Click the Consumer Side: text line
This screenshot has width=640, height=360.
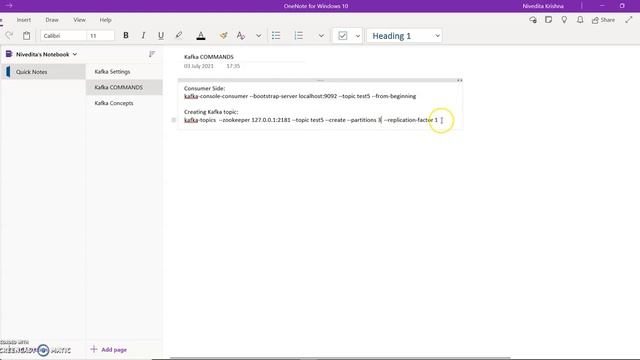pyautogui.click(x=204, y=88)
